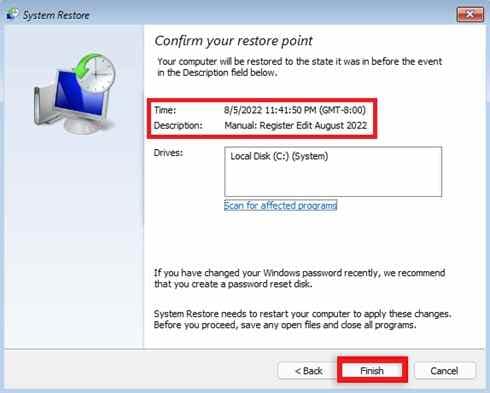Click the description Manual: Register Edit August 2022
Image resolution: width=490 pixels, height=393 pixels.
click(295, 125)
